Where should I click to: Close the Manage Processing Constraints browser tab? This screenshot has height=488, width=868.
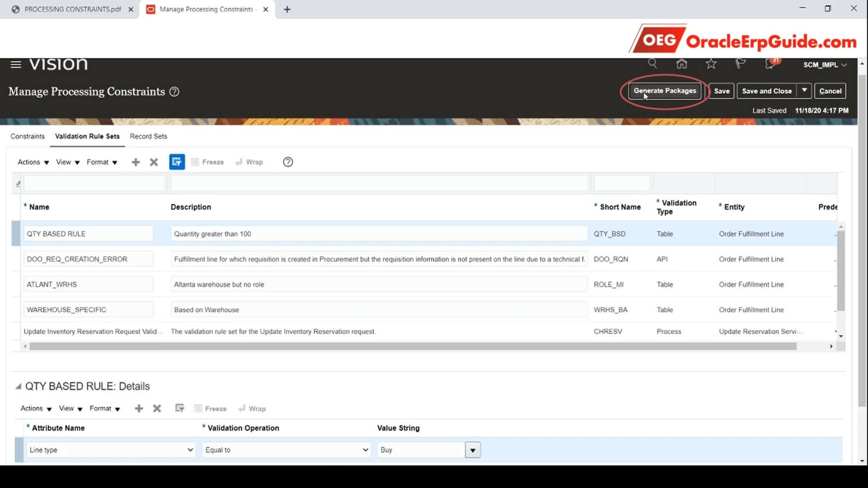[x=266, y=9]
